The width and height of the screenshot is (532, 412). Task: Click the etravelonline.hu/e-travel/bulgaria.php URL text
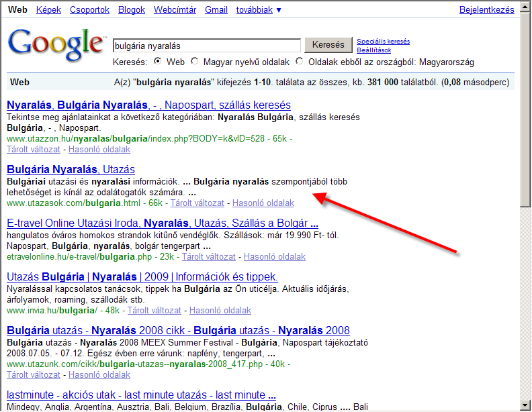point(79,257)
